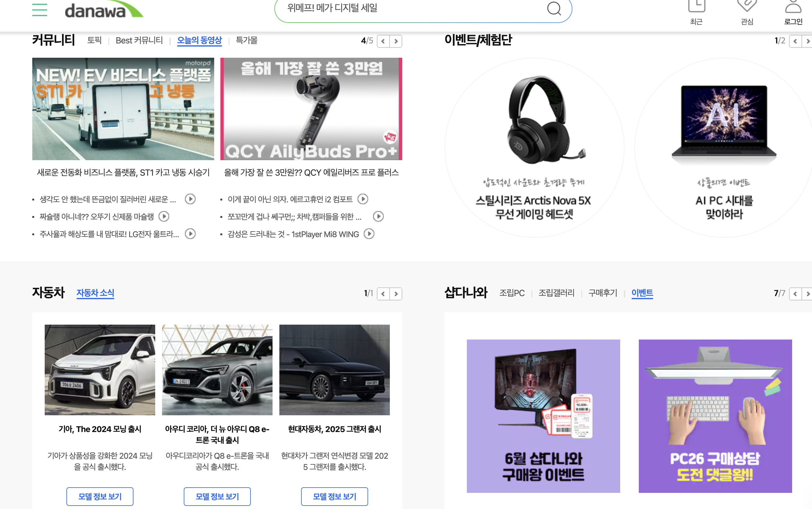Go to next community page arrow
The height and width of the screenshot is (509, 812).
pos(396,41)
